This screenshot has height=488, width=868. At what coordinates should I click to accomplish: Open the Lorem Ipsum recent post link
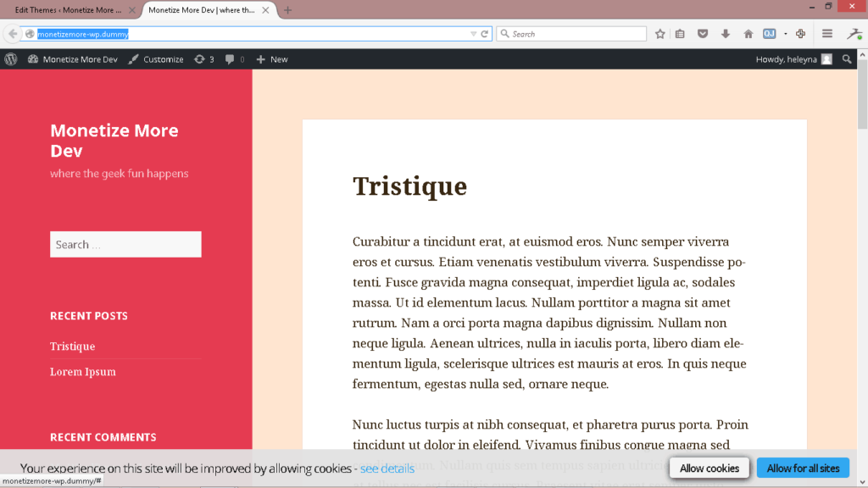(x=83, y=372)
